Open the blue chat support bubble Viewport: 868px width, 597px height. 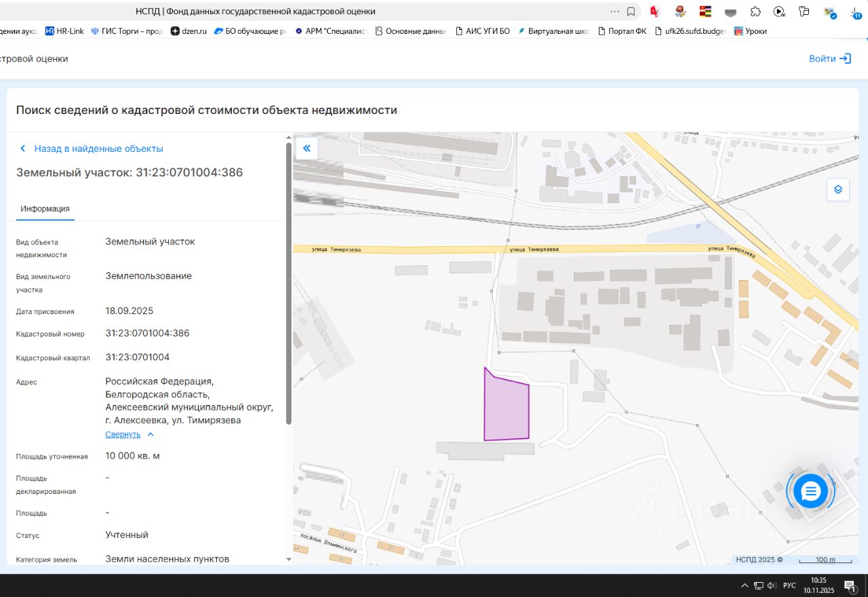point(811,492)
